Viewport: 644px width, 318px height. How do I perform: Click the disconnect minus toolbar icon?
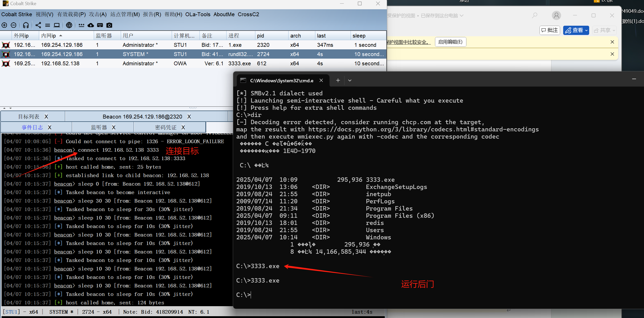tap(14, 25)
